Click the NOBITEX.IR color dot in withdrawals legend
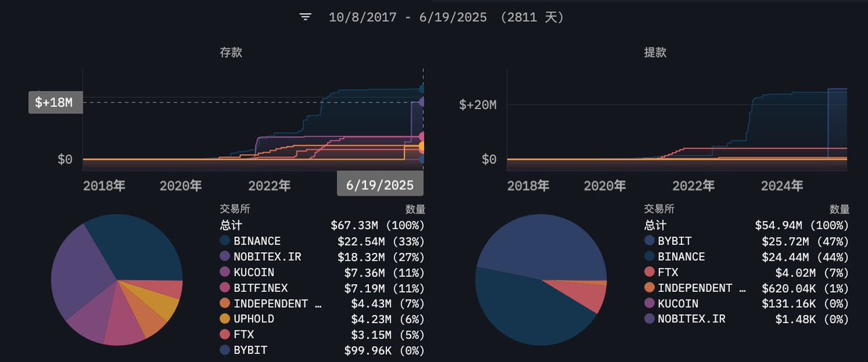 [650, 319]
